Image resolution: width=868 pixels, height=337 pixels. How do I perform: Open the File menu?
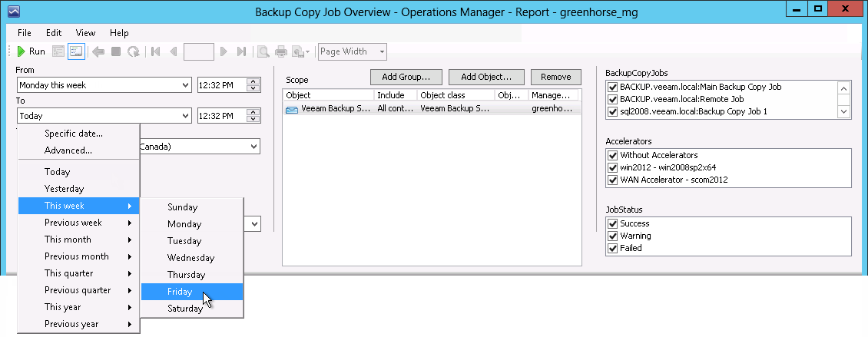point(25,33)
